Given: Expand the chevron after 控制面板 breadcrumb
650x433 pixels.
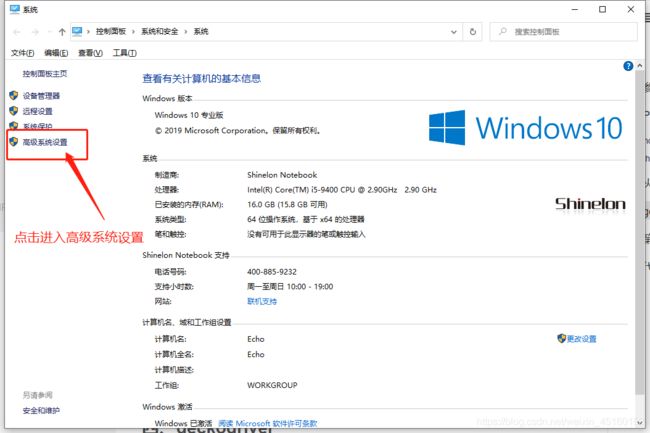Looking at the screenshot, I should (133, 31).
